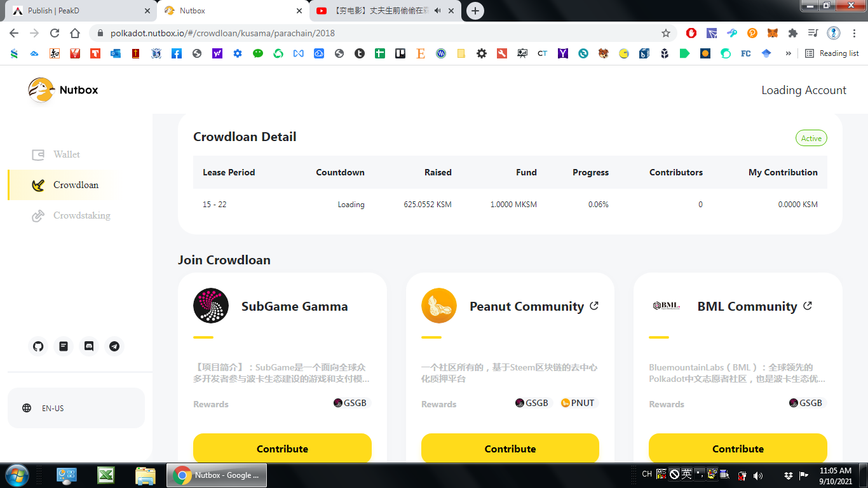Click the Raised value 625.0552 KSM
This screenshot has width=868, height=488.
pyautogui.click(x=428, y=205)
